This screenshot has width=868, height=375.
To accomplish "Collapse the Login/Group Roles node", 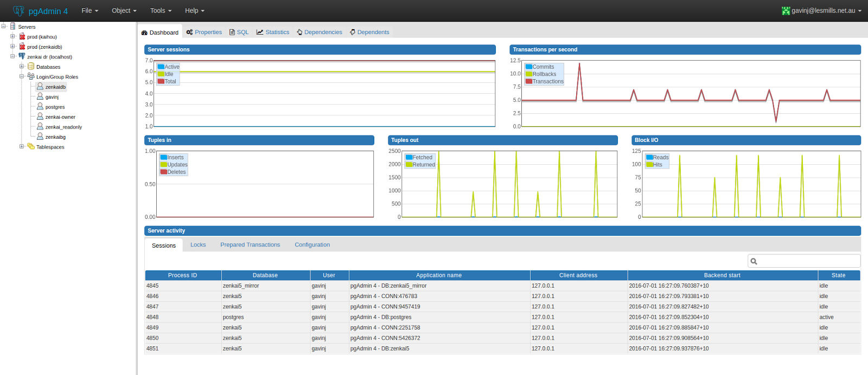I will [x=22, y=76].
